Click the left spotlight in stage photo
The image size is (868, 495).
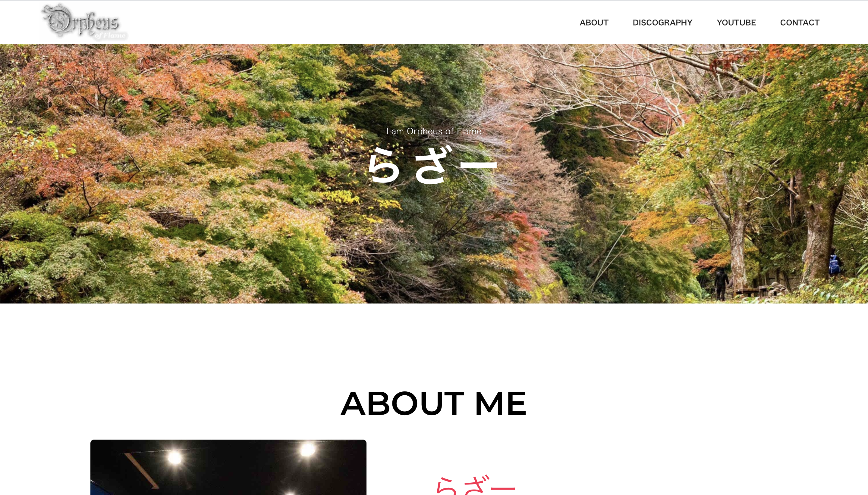(x=175, y=458)
